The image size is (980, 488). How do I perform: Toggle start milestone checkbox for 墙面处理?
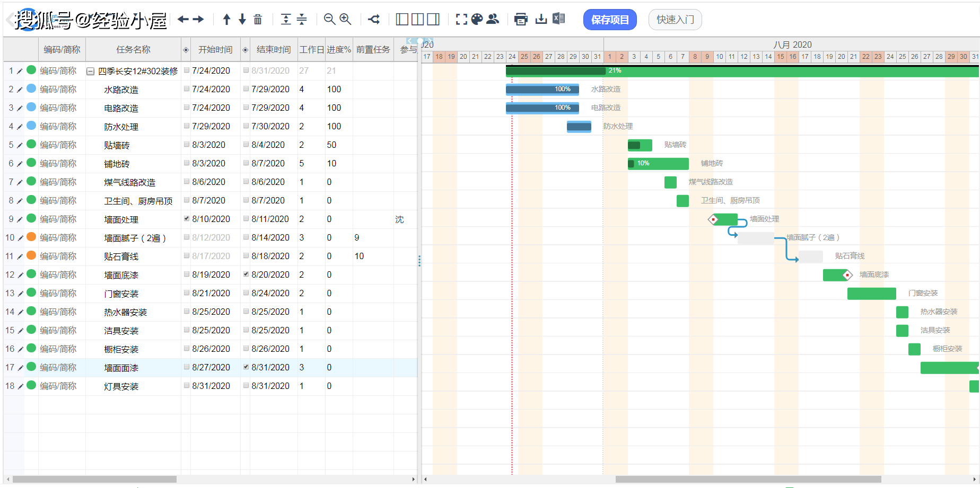(187, 218)
